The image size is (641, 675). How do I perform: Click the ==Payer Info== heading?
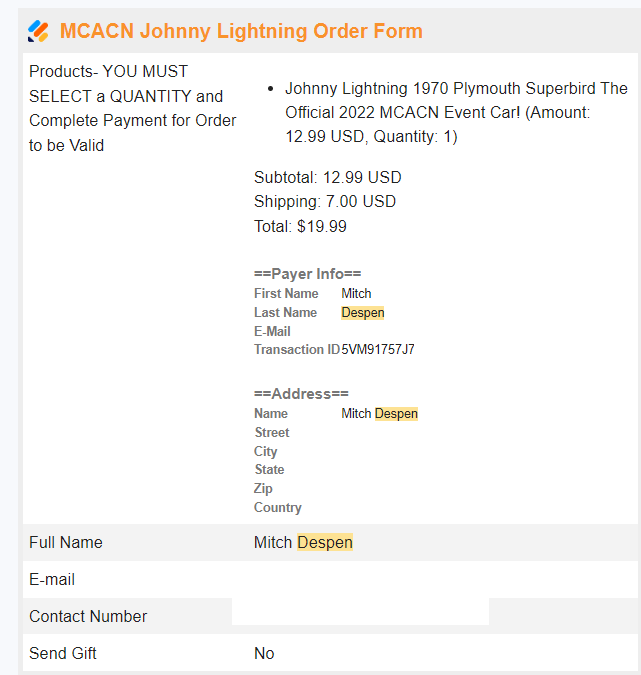tap(307, 274)
